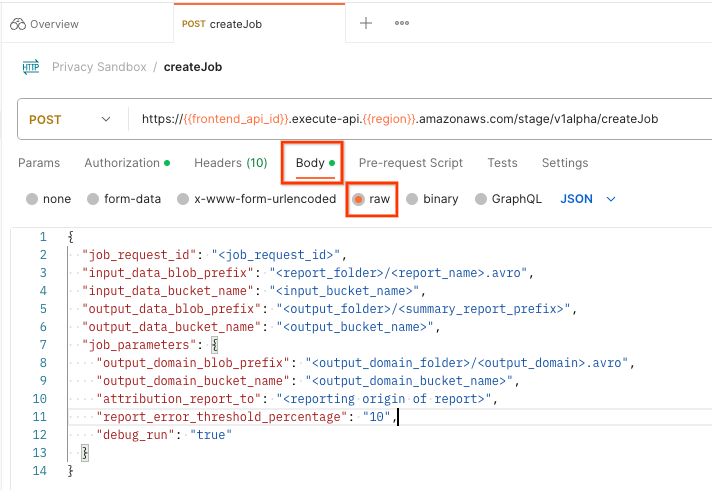Select the raw body radio button
The width and height of the screenshot is (712, 490).
[x=359, y=199]
